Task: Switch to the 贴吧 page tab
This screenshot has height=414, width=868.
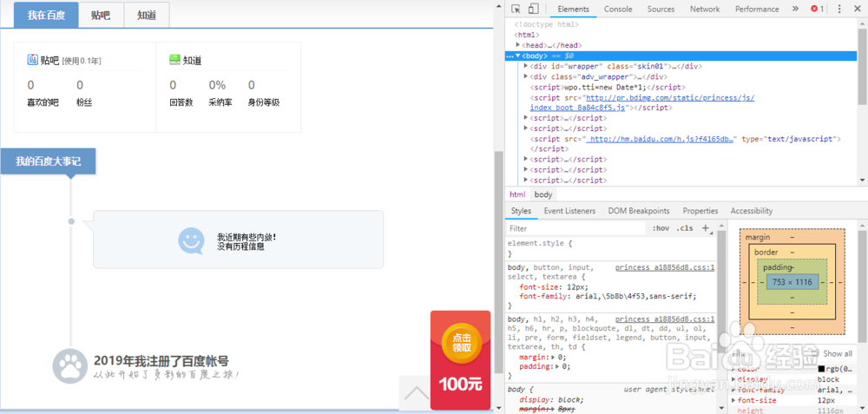Action: click(101, 15)
